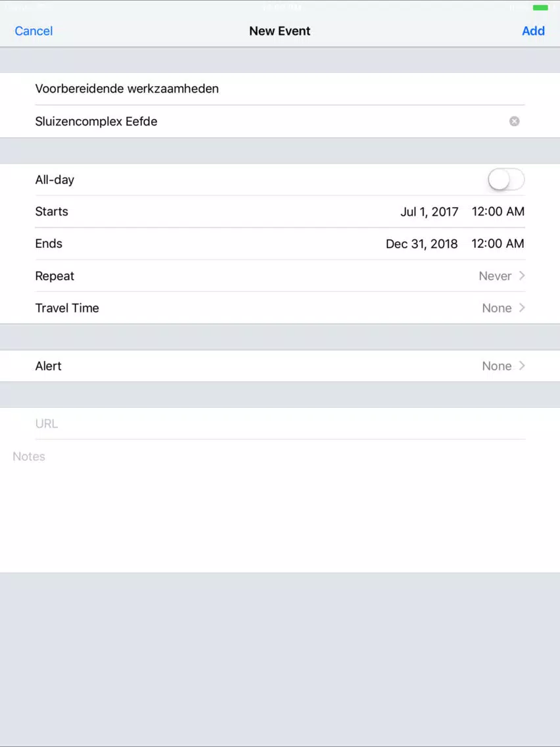Viewport: 560px width, 747px height.
Task: Open the Travel Time row
Action: [280, 308]
